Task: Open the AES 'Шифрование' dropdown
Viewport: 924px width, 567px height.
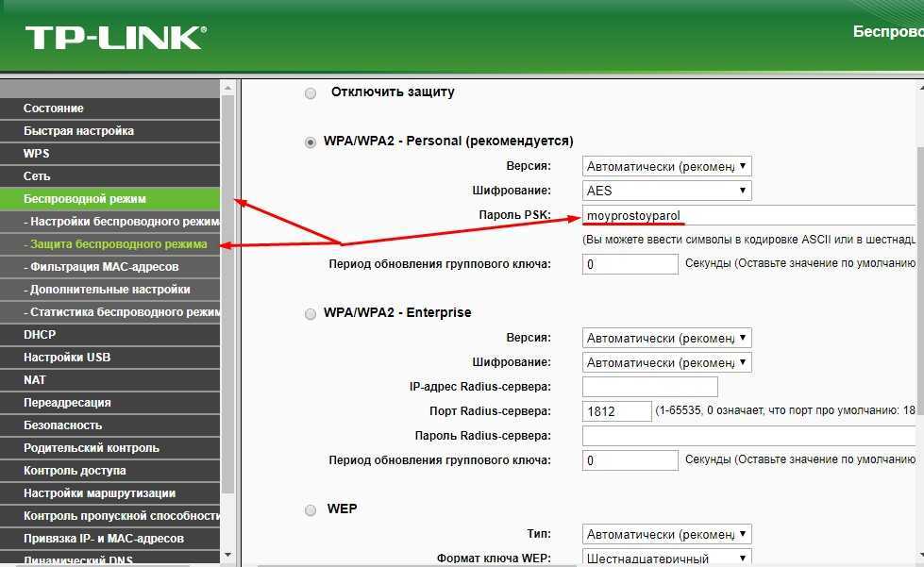Action: (666, 191)
